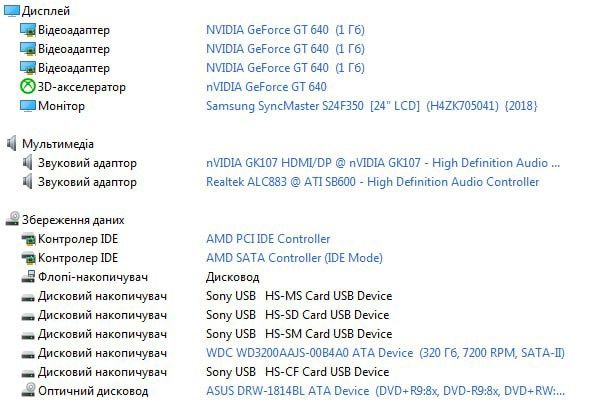592x403 pixels.
Task: Select the Sony USB HS-SD Card entry
Action: point(298,315)
